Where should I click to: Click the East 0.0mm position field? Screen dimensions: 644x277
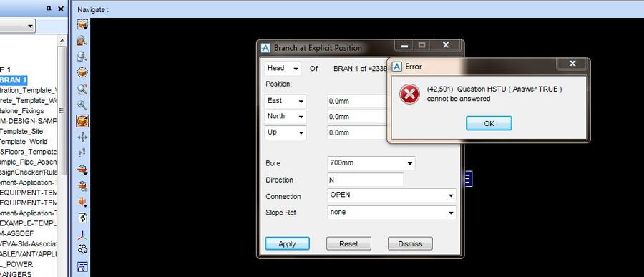click(x=357, y=101)
